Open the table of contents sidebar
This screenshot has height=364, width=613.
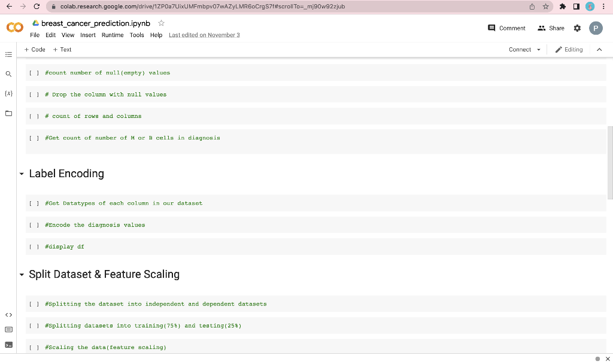click(8, 54)
